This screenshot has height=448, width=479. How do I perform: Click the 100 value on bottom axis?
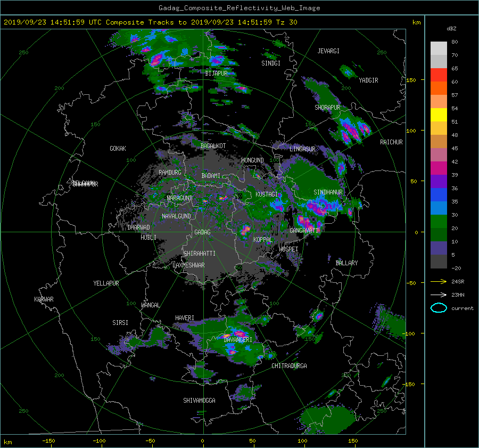302,441
